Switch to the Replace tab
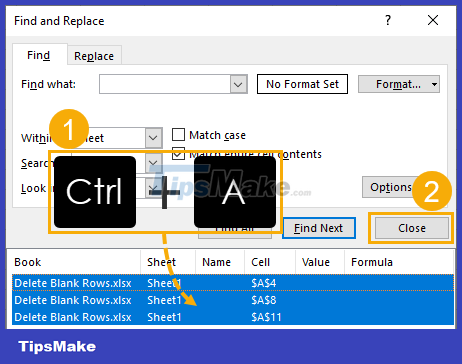The width and height of the screenshot is (462, 364). point(94,56)
